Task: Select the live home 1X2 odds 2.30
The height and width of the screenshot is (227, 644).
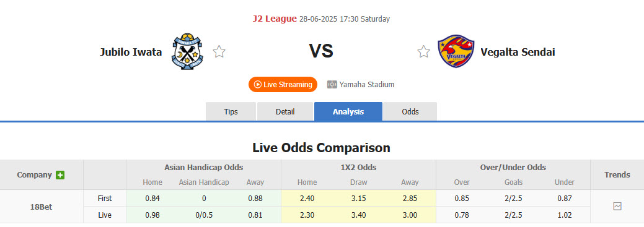Action: [307, 215]
